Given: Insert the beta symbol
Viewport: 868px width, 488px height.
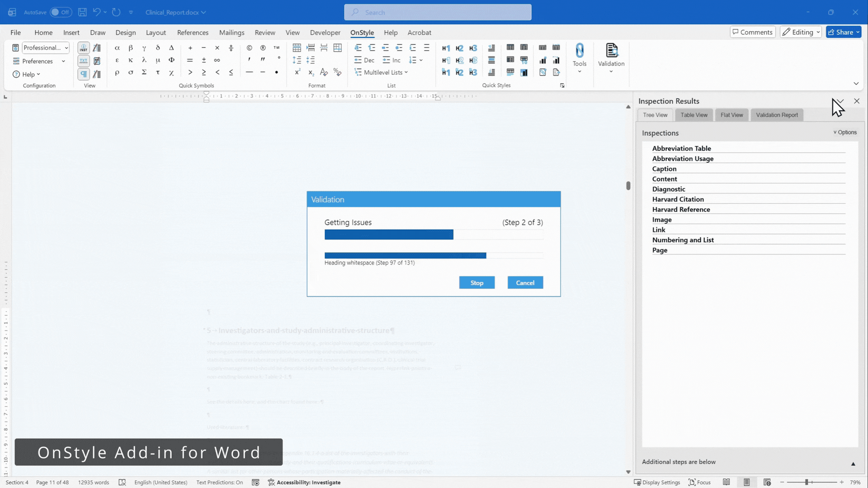Looking at the screenshot, I should [x=131, y=48].
